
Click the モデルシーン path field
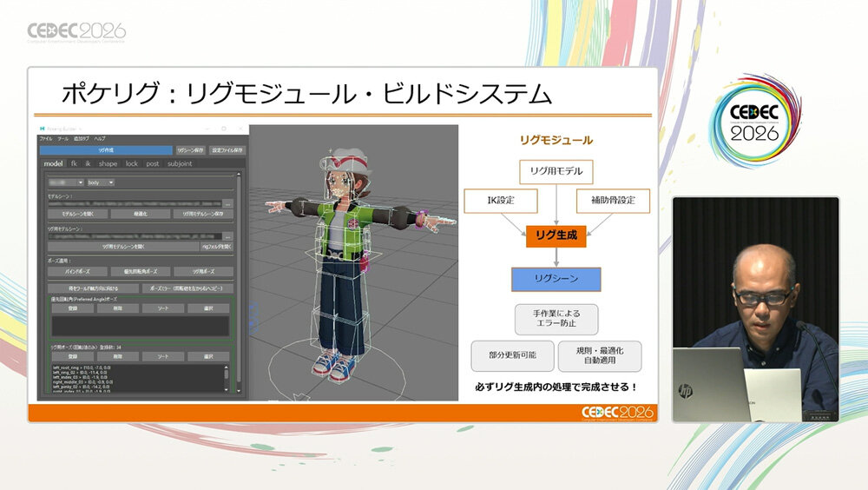(135, 204)
